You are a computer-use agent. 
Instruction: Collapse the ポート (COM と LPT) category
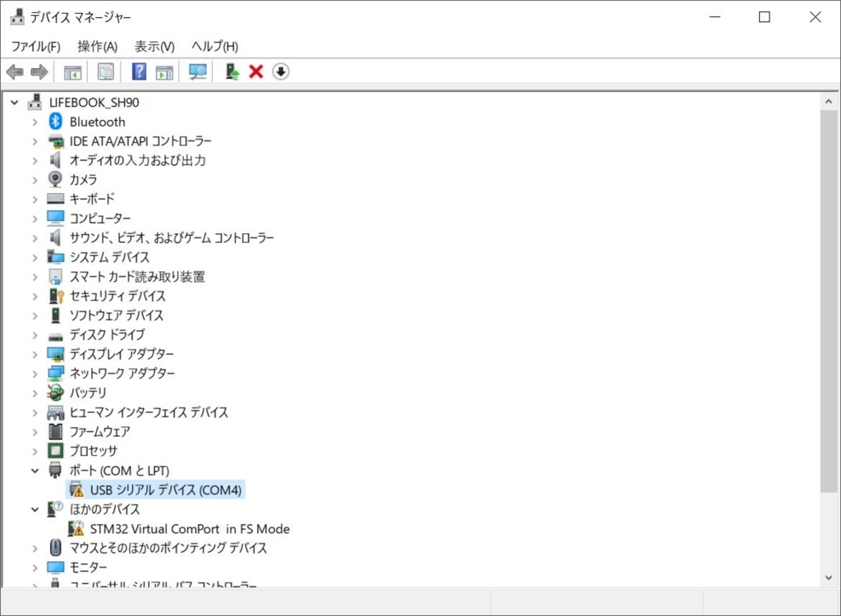click(34, 471)
